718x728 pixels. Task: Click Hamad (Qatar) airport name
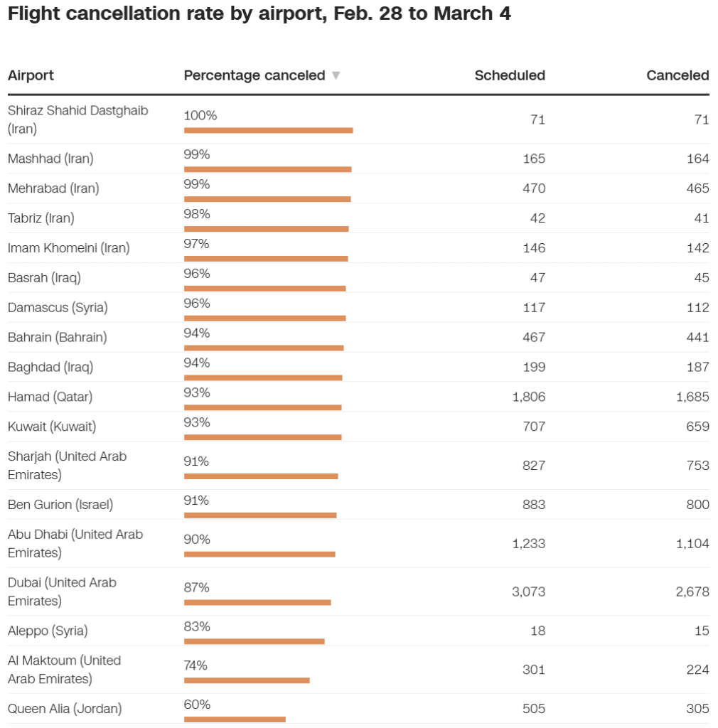pyautogui.click(x=50, y=397)
